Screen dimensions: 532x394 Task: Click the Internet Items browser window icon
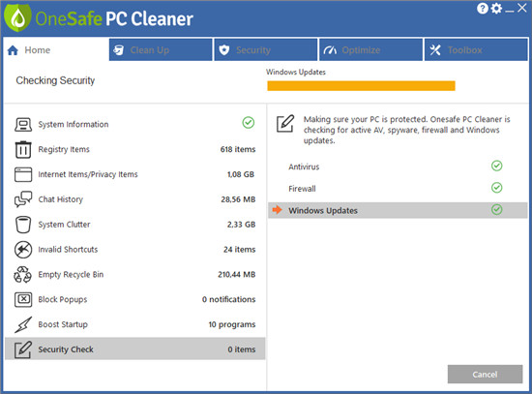23,174
